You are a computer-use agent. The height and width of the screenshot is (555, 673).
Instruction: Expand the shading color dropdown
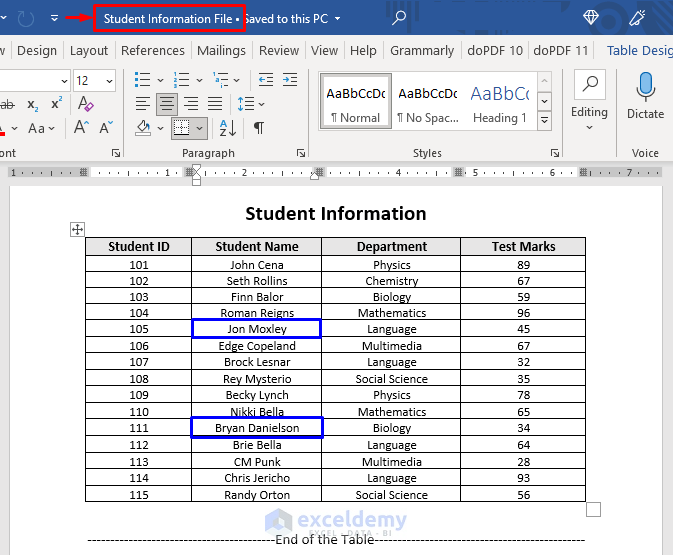[161, 128]
